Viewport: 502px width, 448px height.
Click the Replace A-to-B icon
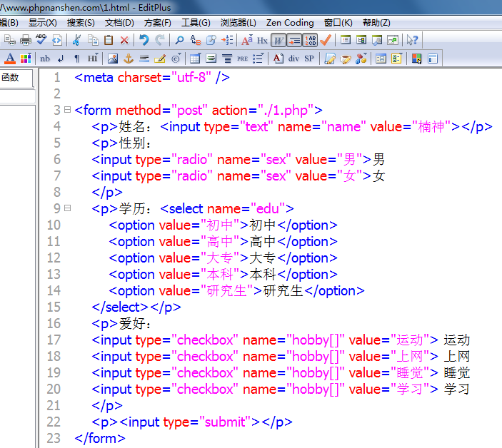point(195,40)
